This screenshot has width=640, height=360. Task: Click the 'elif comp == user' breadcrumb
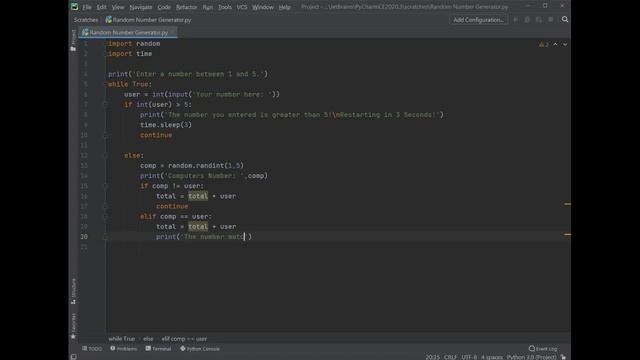[x=184, y=339]
